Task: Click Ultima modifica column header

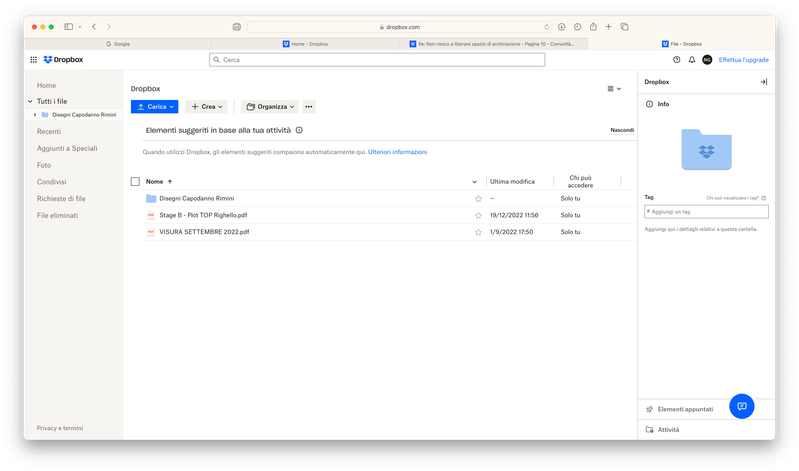Action: (x=512, y=181)
